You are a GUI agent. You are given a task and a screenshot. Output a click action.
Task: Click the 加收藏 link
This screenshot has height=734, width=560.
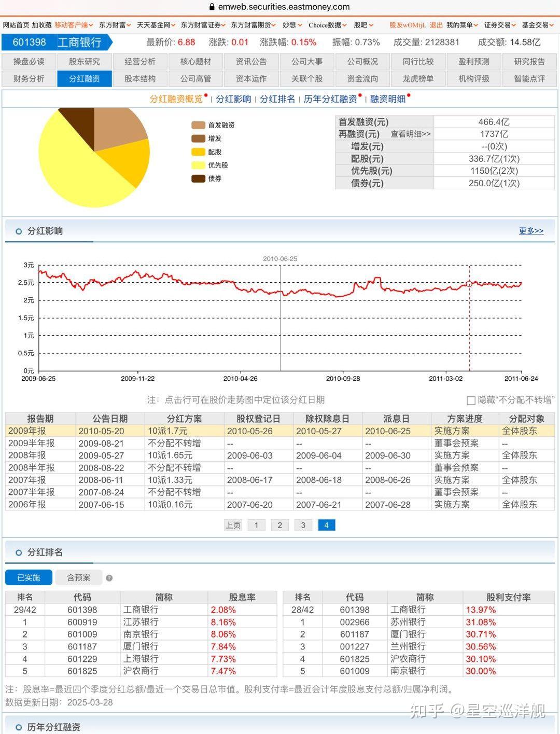(41, 25)
